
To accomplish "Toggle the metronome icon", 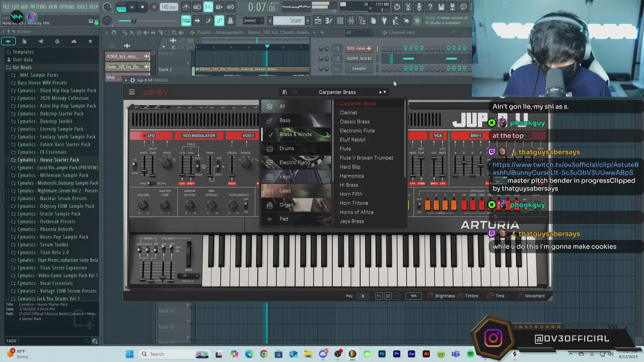I will 186,7.
